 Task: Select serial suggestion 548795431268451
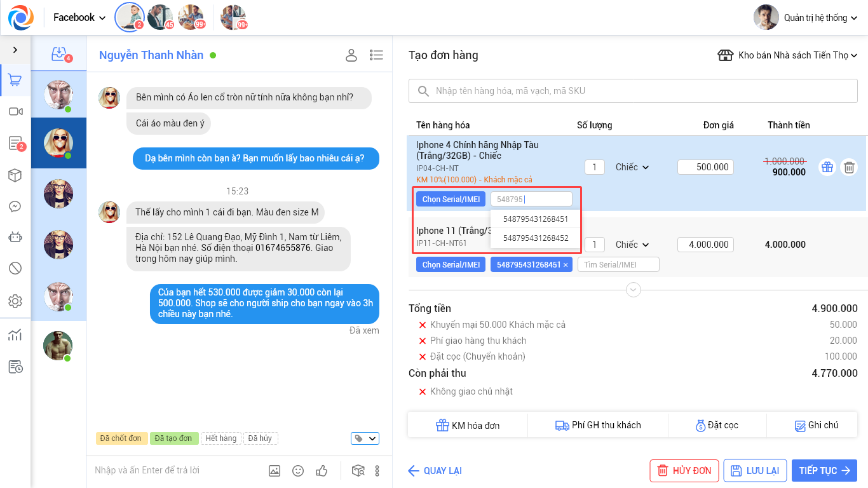[536, 219]
